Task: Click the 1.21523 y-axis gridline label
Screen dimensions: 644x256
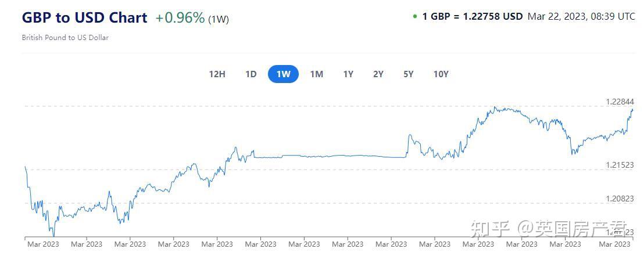Action: click(620, 165)
